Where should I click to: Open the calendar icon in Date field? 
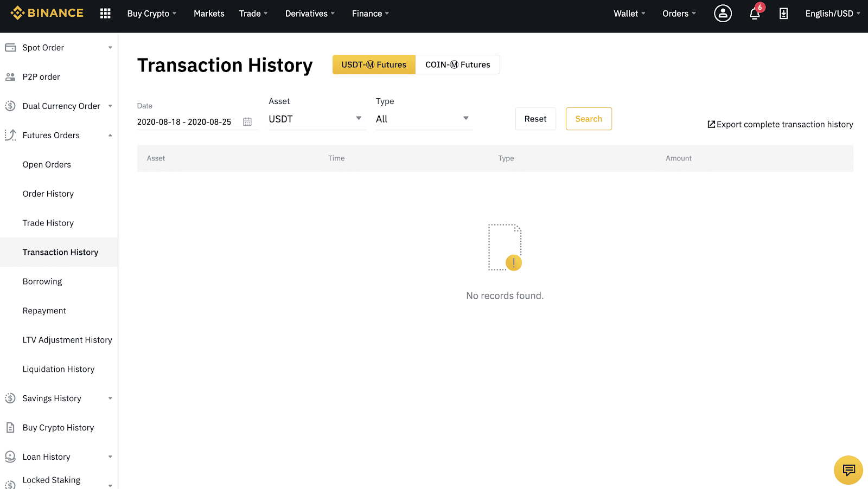tap(247, 122)
